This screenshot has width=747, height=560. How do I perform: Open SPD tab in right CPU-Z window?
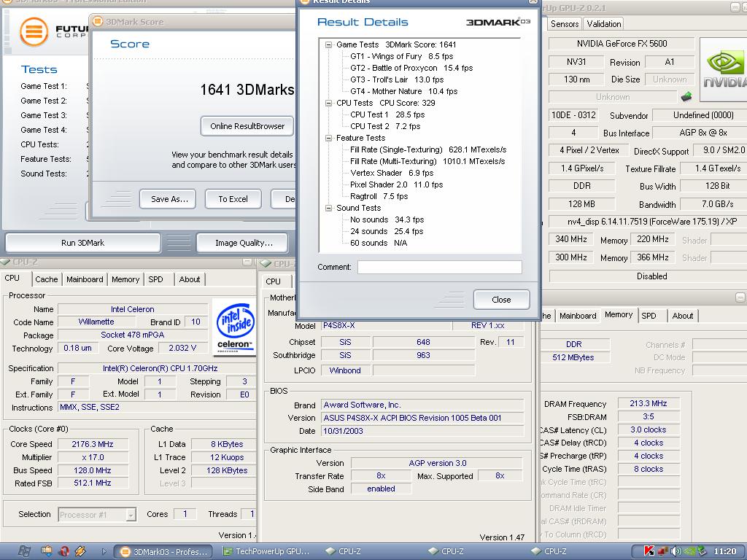pyautogui.click(x=649, y=316)
